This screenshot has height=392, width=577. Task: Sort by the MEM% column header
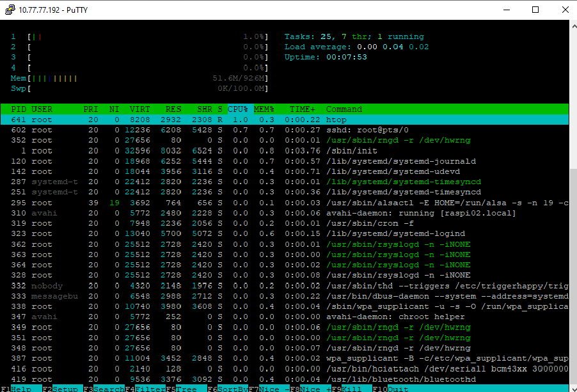point(264,109)
